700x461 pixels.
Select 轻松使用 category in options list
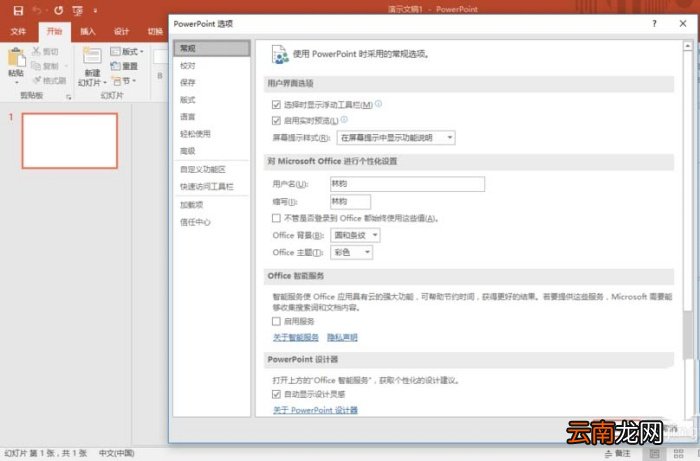[212, 133]
